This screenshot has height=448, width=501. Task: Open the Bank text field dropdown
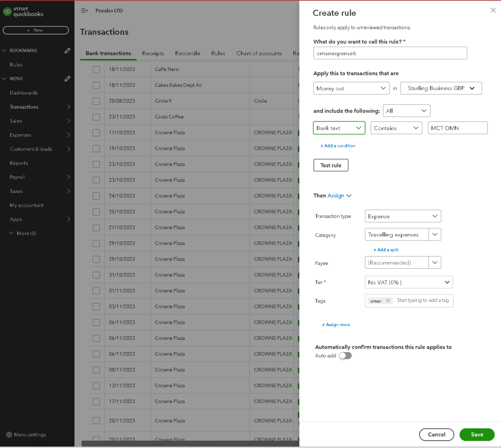click(339, 128)
